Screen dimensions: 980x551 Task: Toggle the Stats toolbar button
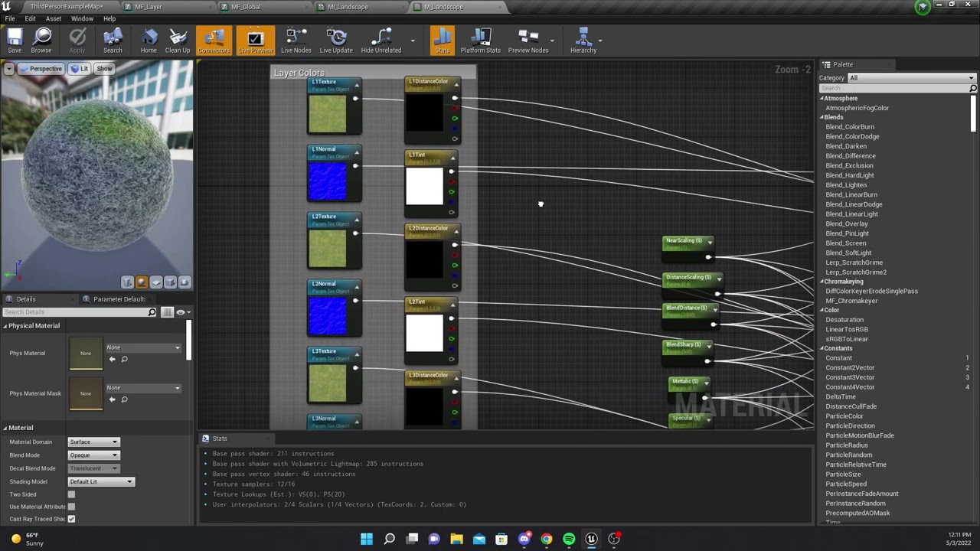click(x=442, y=41)
